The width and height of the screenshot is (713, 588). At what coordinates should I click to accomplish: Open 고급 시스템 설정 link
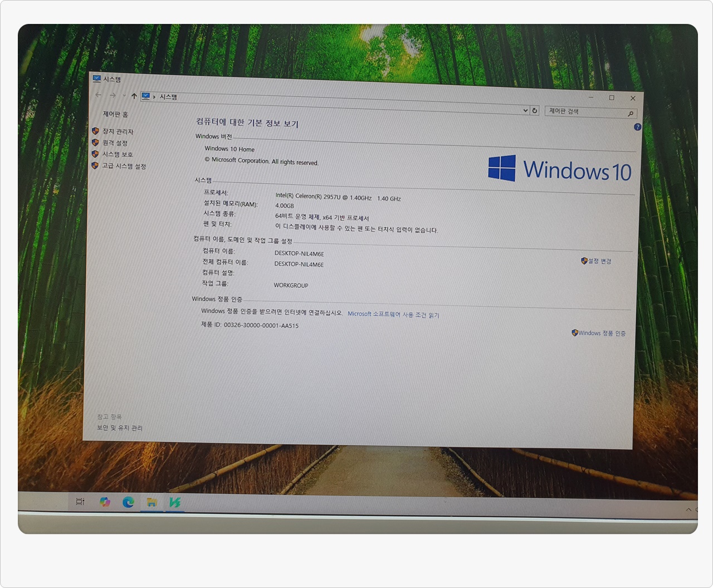coord(124,166)
